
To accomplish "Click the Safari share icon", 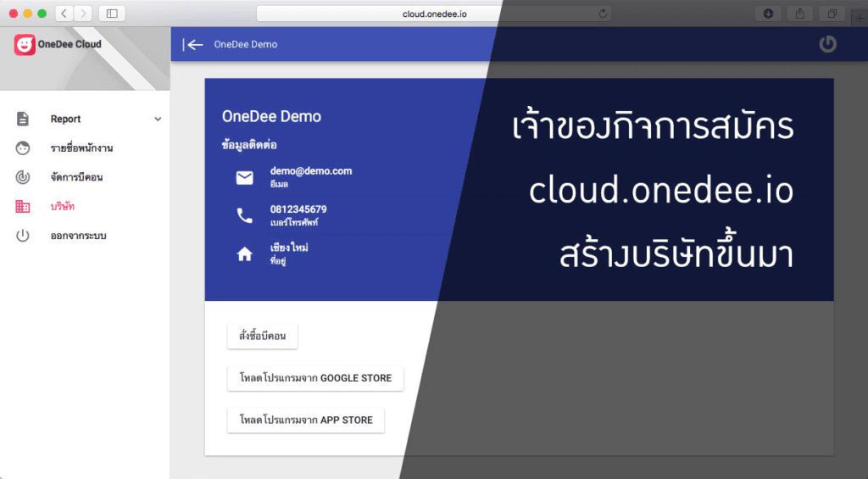I will (x=800, y=14).
